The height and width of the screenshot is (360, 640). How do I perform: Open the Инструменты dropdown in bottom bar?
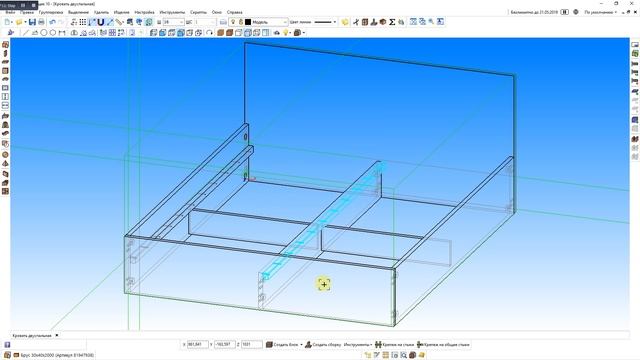pos(358,345)
